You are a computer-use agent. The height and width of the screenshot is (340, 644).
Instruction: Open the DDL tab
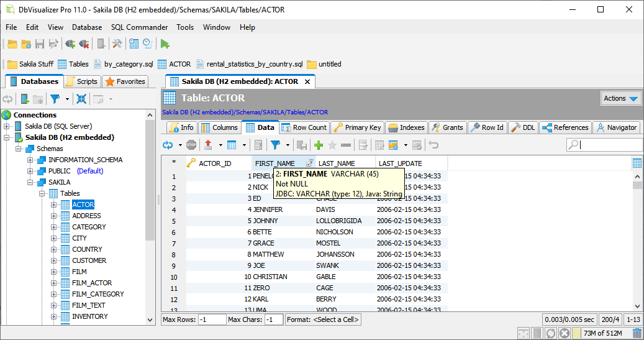point(523,127)
